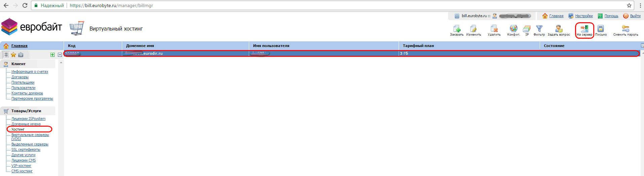
Task: Go to the server via На сервер
Action: (584, 30)
